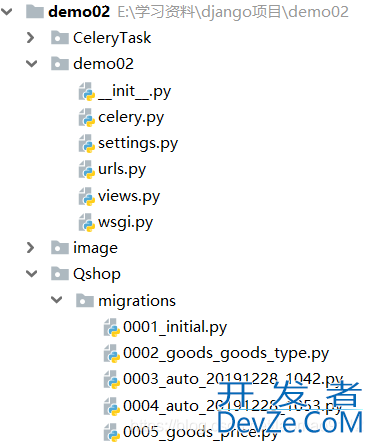
Task: Select the 0002_goods_goods_type.py file
Action: click(226, 354)
